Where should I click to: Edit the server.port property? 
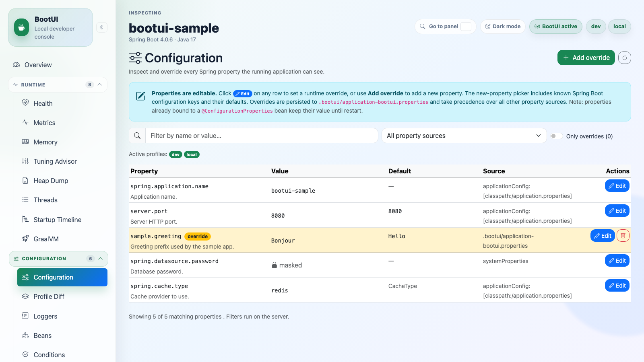[617, 211]
